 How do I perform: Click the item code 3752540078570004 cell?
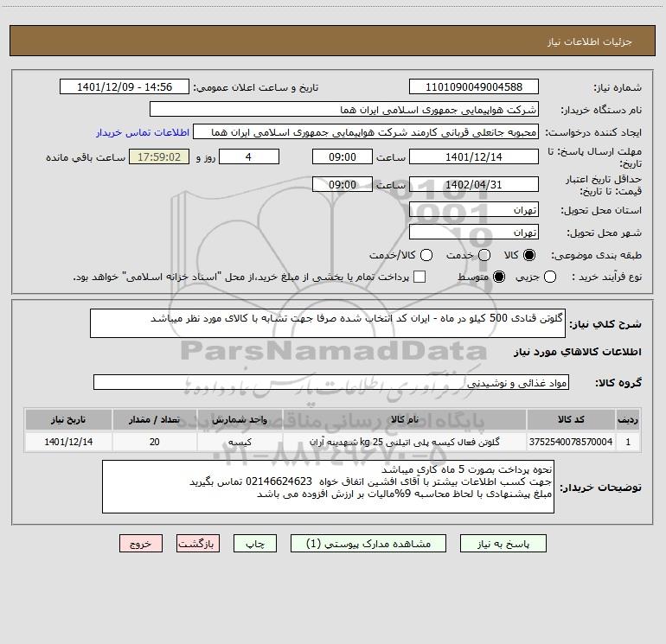coord(571,442)
